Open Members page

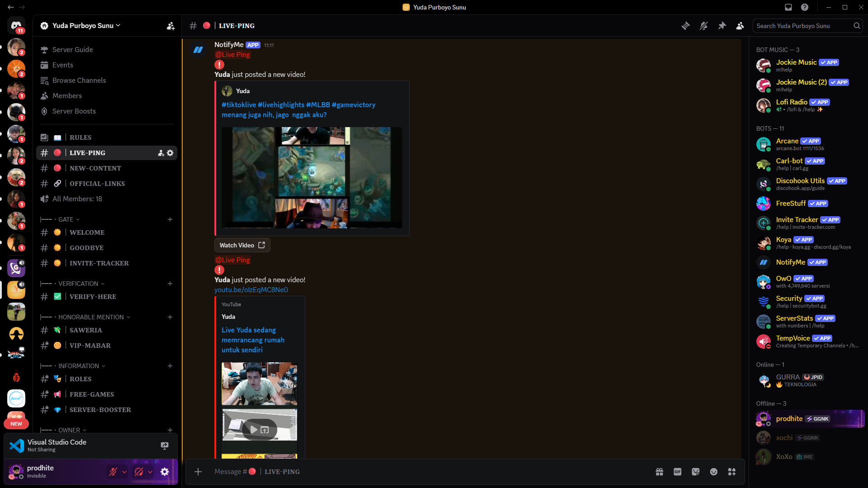coord(107,95)
